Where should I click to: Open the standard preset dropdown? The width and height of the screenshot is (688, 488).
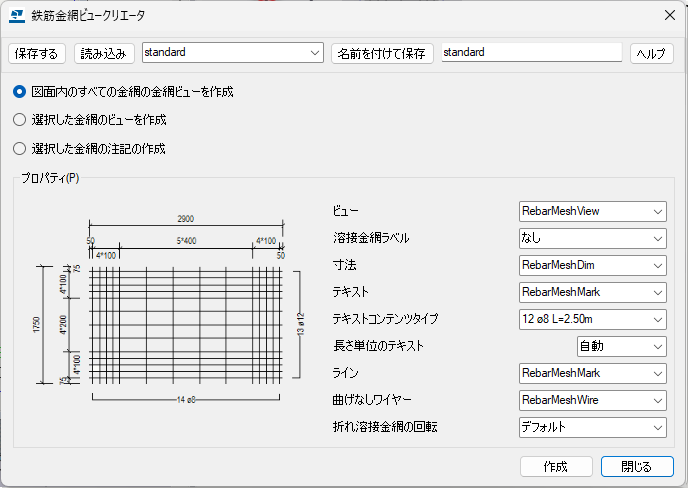tap(233, 52)
